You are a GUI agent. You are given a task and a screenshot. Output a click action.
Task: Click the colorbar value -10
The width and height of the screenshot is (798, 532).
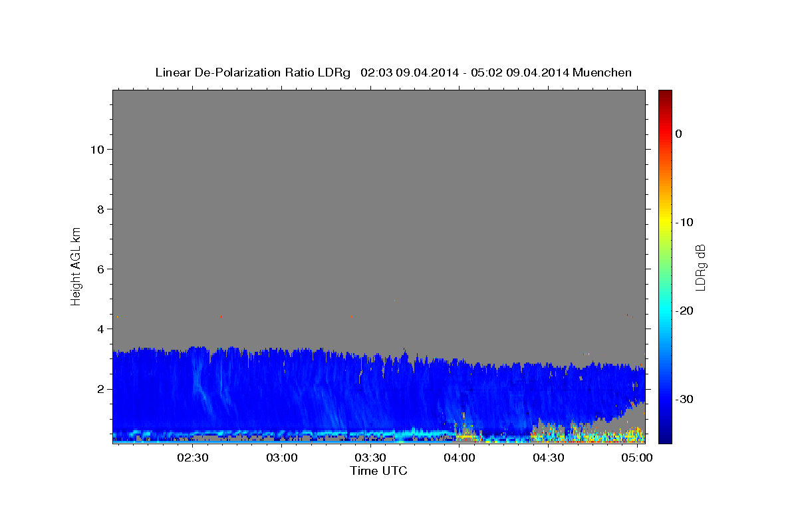685,222
